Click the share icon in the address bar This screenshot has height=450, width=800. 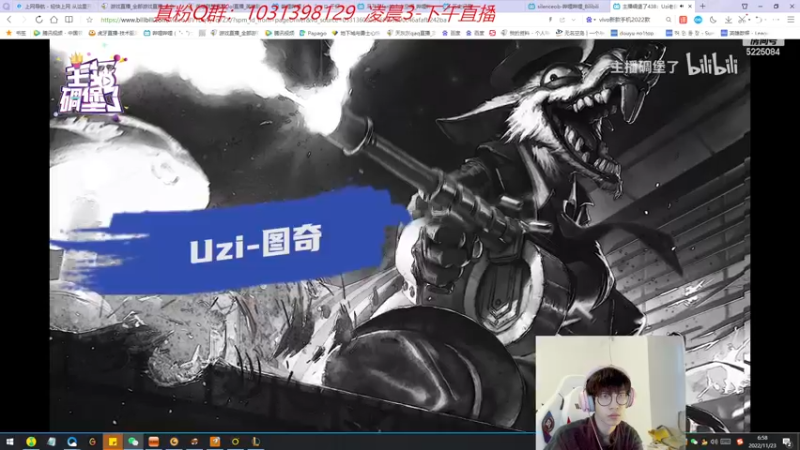pyautogui.click(x=562, y=20)
